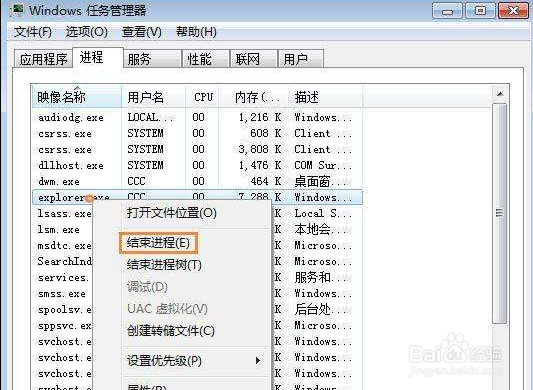Click LOCAL user name of audiodg.exe
The height and width of the screenshot is (390, 533).
[150, 118]
